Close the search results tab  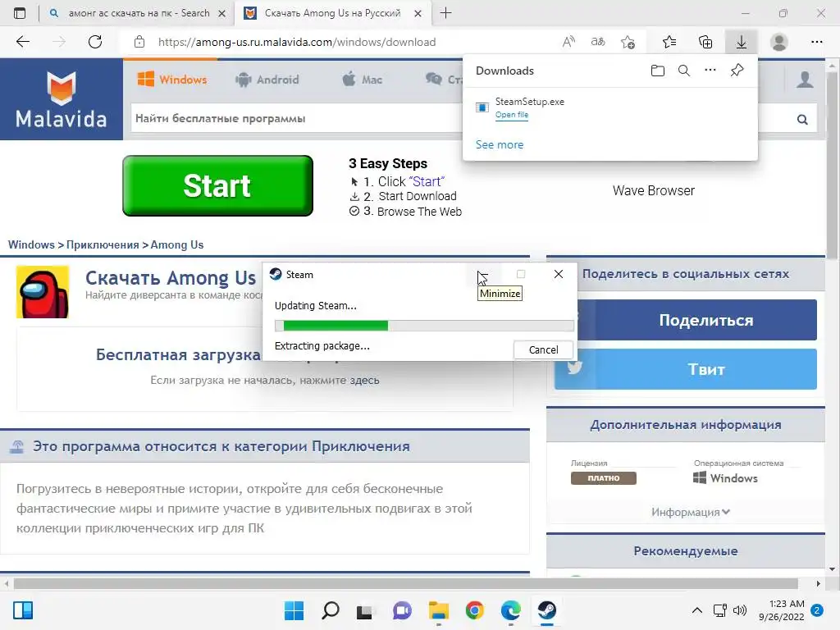pos(221,13)
